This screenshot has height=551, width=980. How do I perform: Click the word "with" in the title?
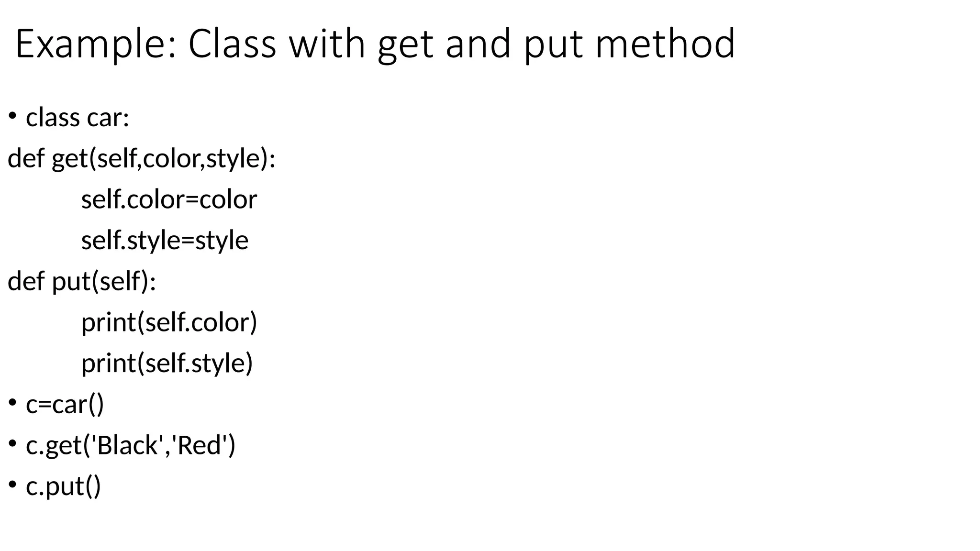tap(327, 44)
